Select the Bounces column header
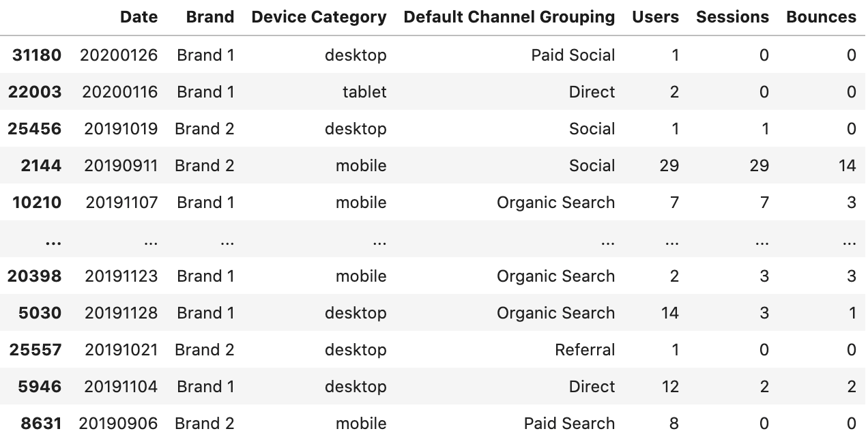 click(x=821, y=18)
